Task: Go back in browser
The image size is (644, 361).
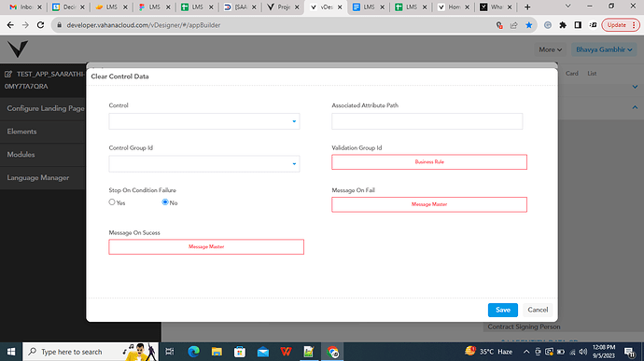Action: (x=10, y=25)
